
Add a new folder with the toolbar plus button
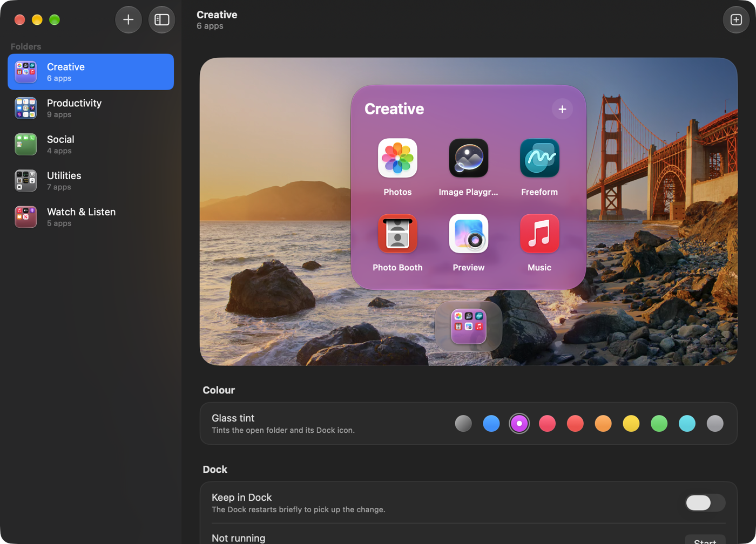(129, 20)
